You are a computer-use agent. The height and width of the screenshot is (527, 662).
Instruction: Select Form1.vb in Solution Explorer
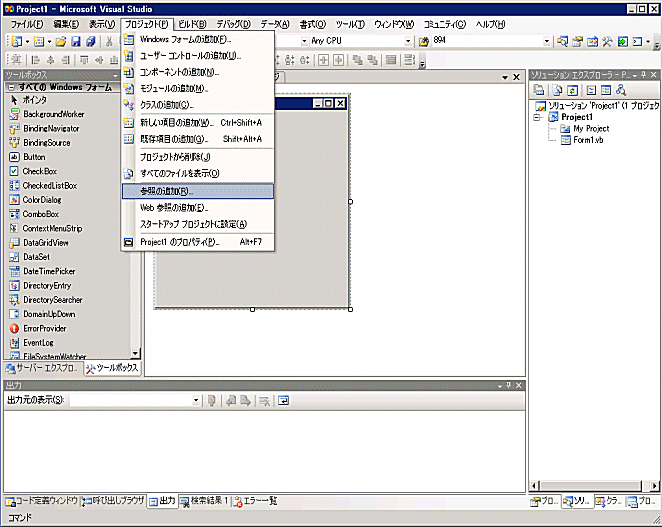pos(590,140)
